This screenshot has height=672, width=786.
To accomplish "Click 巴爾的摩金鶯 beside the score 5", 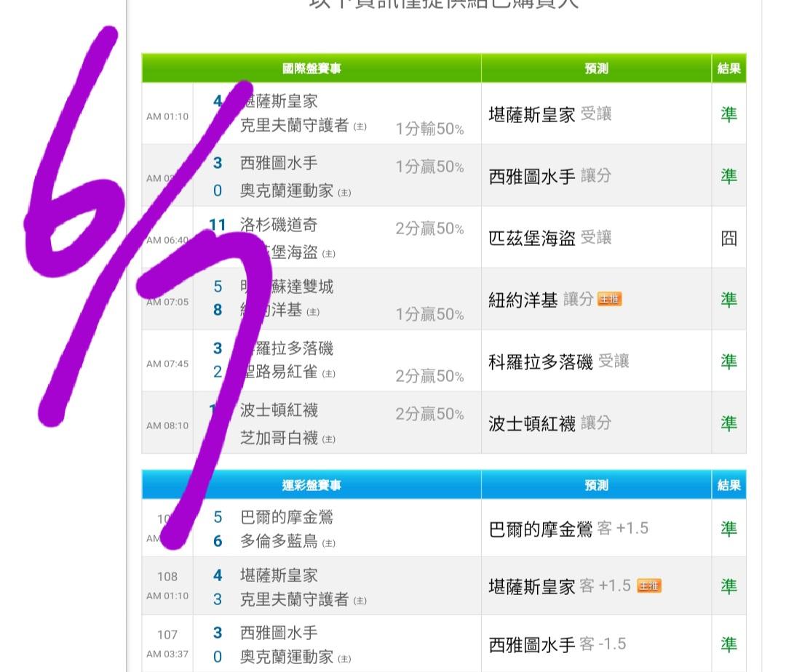I will [287, 517].
